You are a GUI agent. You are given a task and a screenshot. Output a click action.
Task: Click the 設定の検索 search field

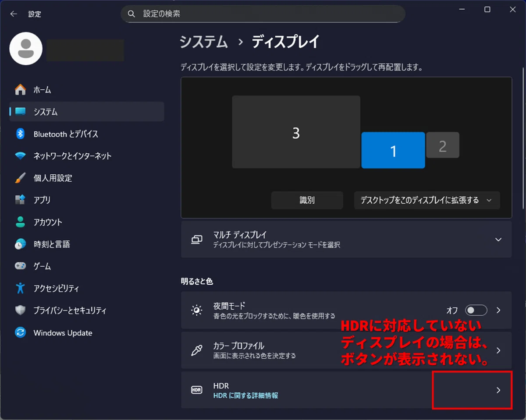pyautogui.click(x=263, y=14)
